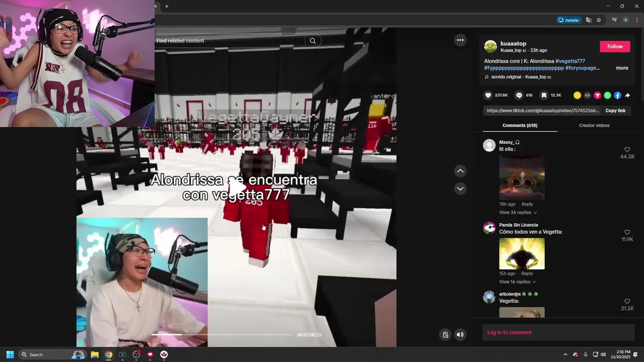Go to the next video arrow
The image size is (644, 362).
pyautogui.click(x=460, y=189)
